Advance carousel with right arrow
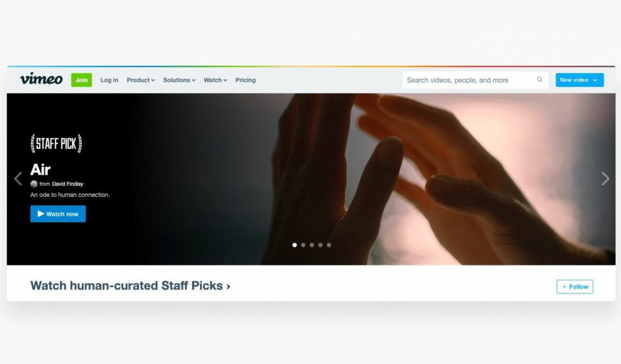The width and height of the screenshot is (621, 364). coord(605,179)
